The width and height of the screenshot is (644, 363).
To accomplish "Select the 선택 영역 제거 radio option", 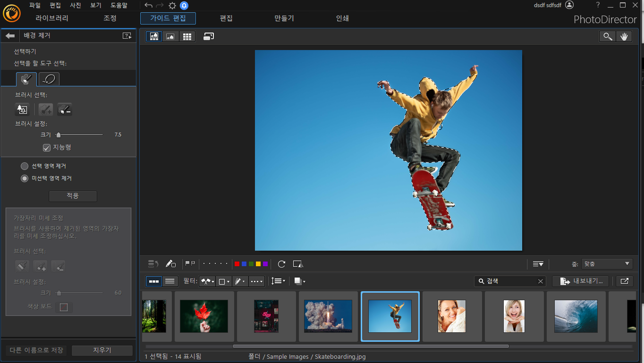I will pyautogui.click(x=25, y=166).
